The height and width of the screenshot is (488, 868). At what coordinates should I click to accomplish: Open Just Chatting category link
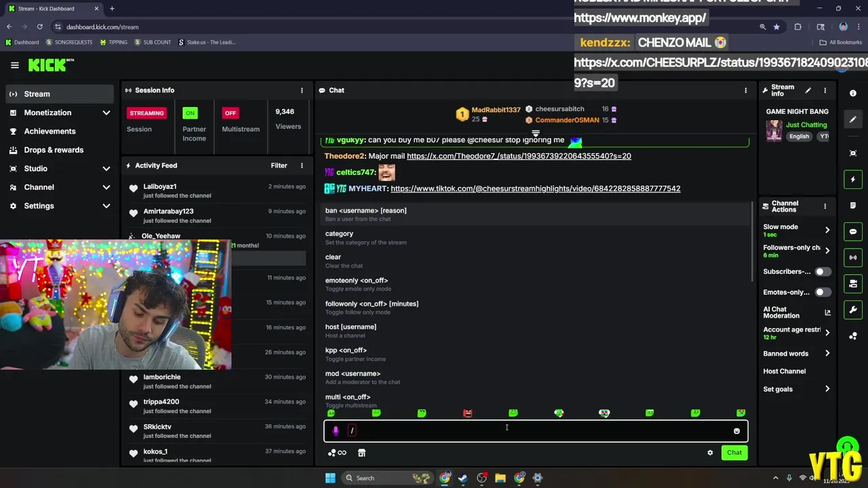point(806,125)
